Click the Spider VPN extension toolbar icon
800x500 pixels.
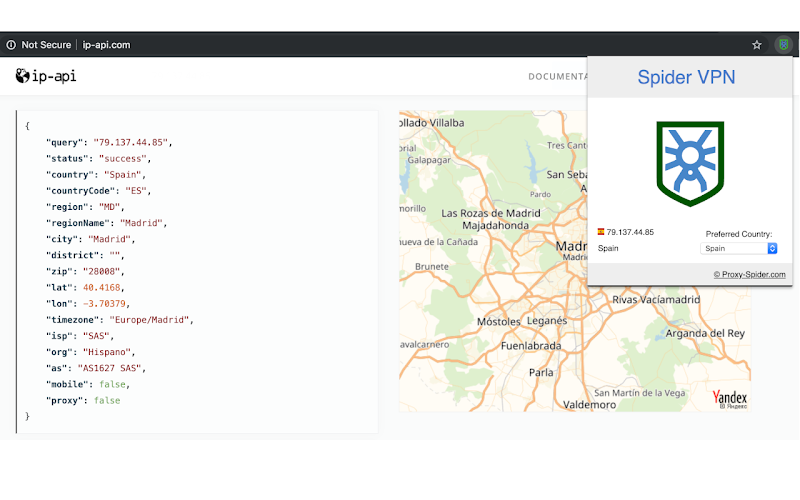(x=783, y=45)
